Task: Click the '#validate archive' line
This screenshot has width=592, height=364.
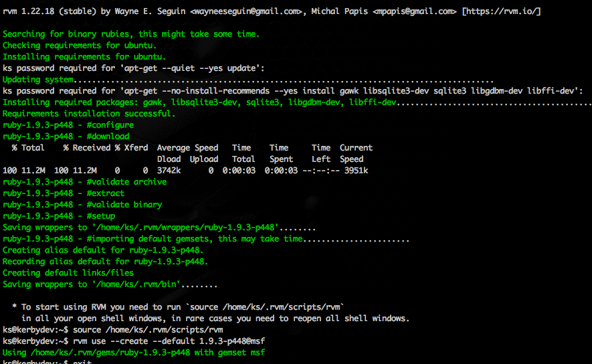Action: [84, 182]
